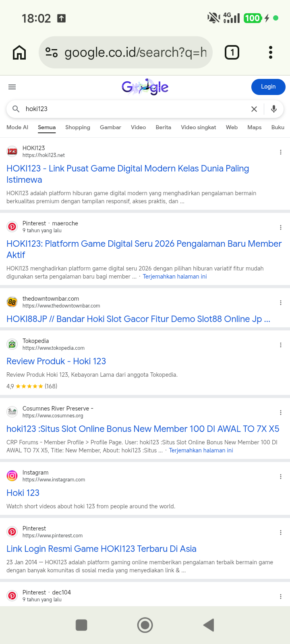The width and height of the screenshot is (290, 644).
Task: Tap the https://www.instagram.com URL text
Action: pyautogui.click(x=54, y=480)
